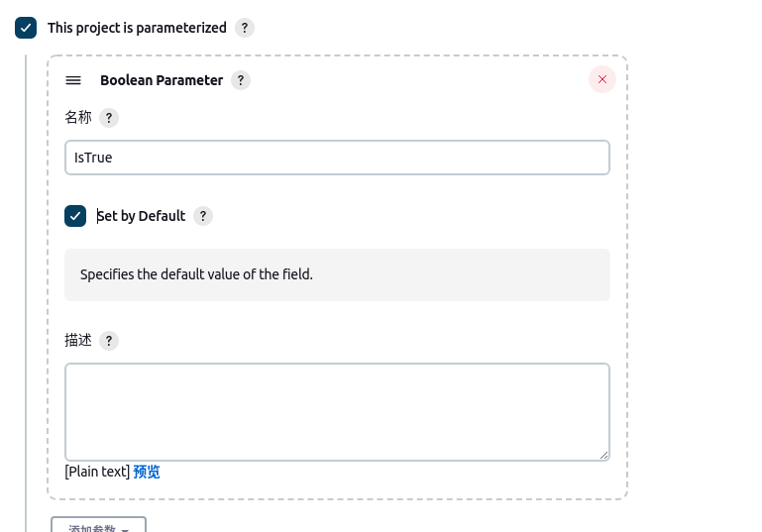Uncheck the Set by Default checkbox

[x=75, y=216]
